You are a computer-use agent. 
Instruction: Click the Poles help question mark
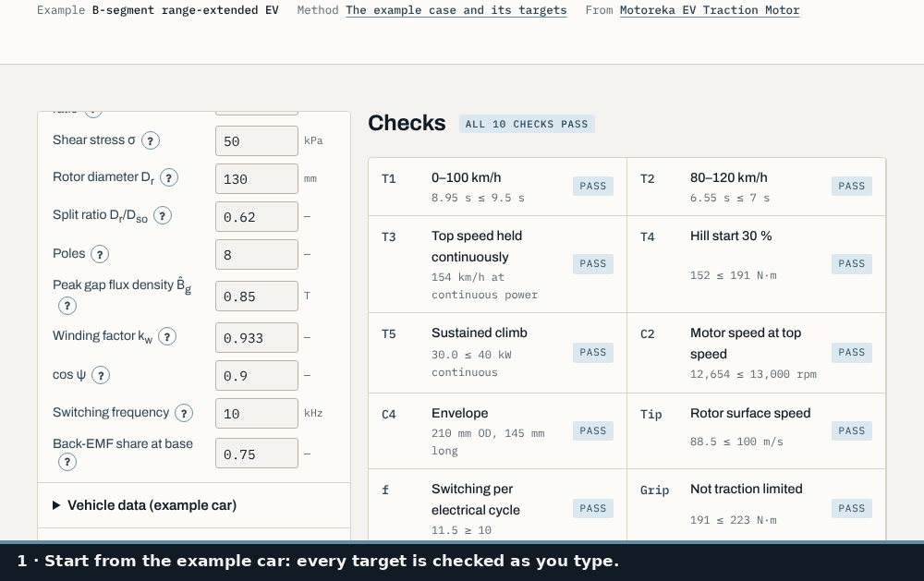click(x=100, y=255)
